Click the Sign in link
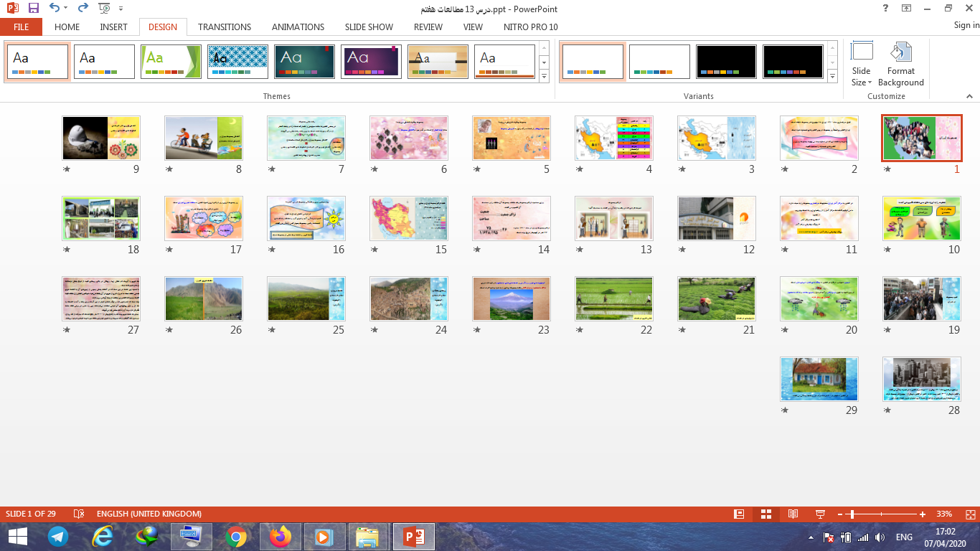The height and width of the screenshot is (551, 980). 966,25
